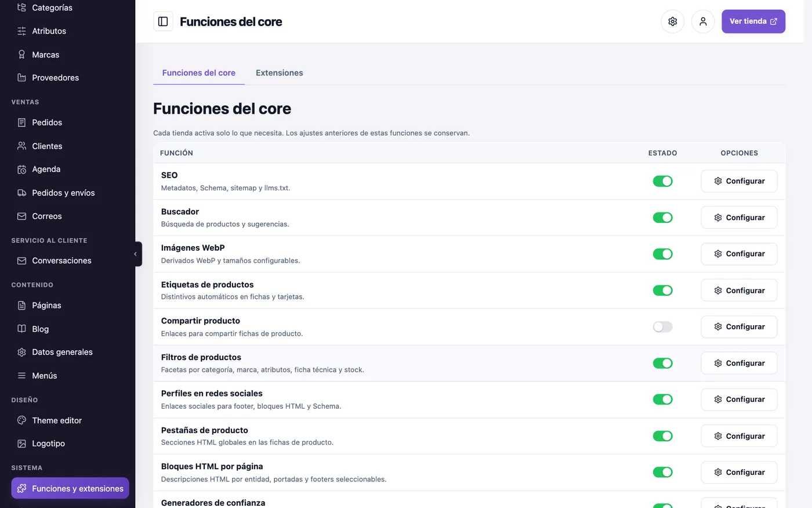Viewport: 812px width, 508px height.
Task: Go to Clientes in the sidebar
Action: (70, 146)
